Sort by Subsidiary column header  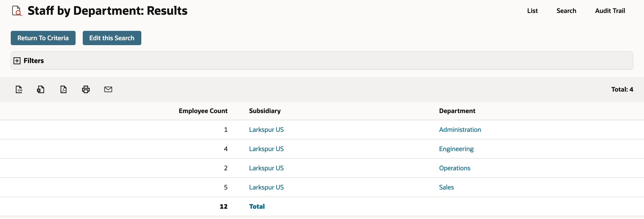click(x=265, y=111)
